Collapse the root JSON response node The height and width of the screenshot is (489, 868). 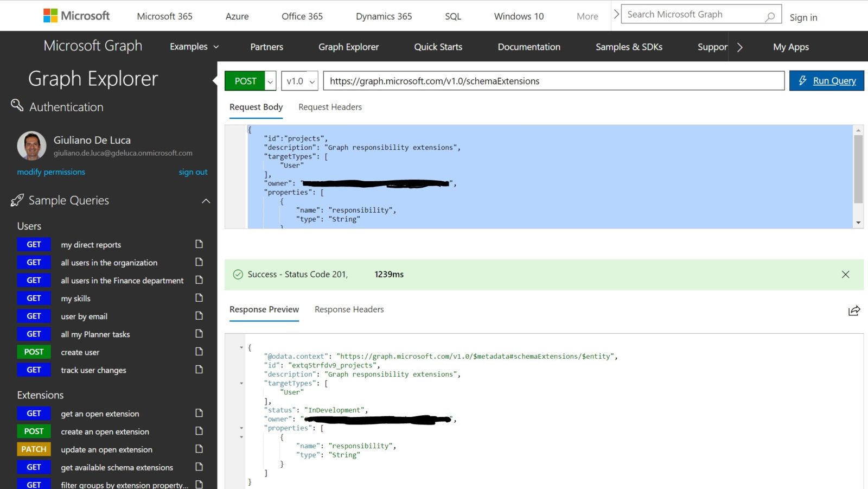[x=241, y=347]
